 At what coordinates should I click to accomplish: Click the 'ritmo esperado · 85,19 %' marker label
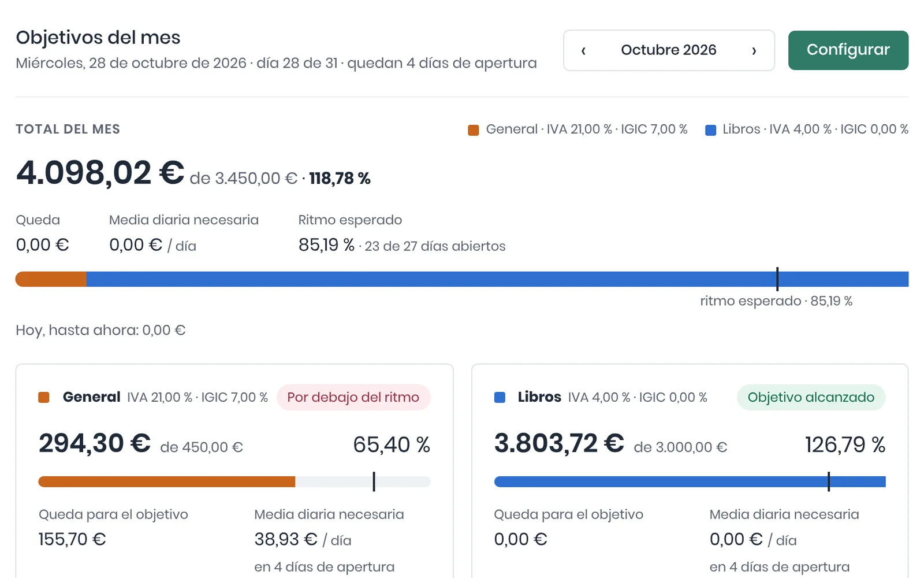[x=776, y=301]
